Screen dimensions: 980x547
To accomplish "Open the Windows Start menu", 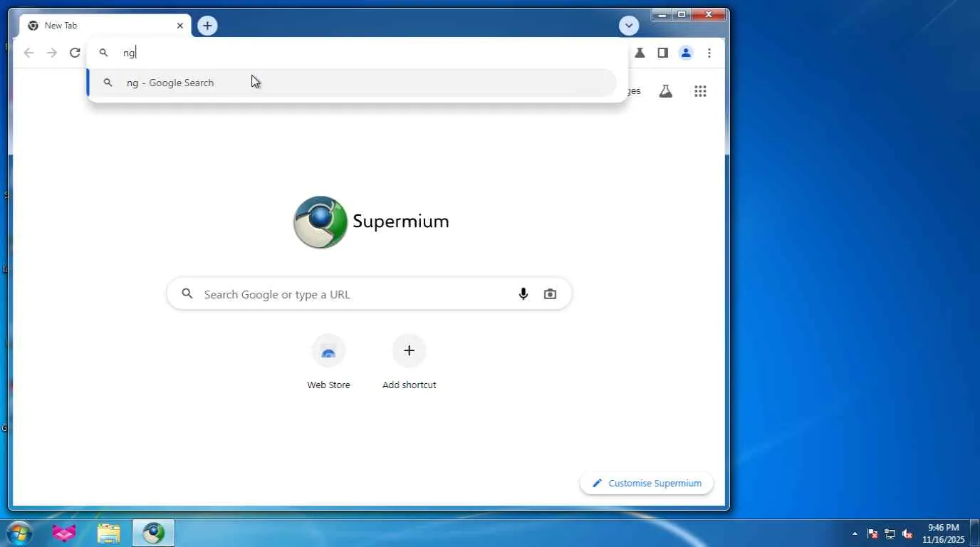I will [19, 533].
